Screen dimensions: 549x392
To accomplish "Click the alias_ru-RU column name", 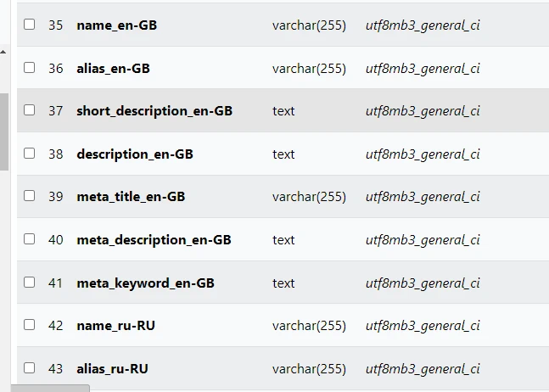I will 112,369.
